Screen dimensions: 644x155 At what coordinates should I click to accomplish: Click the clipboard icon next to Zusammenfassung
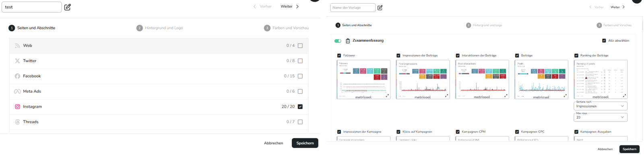[348, 41]
